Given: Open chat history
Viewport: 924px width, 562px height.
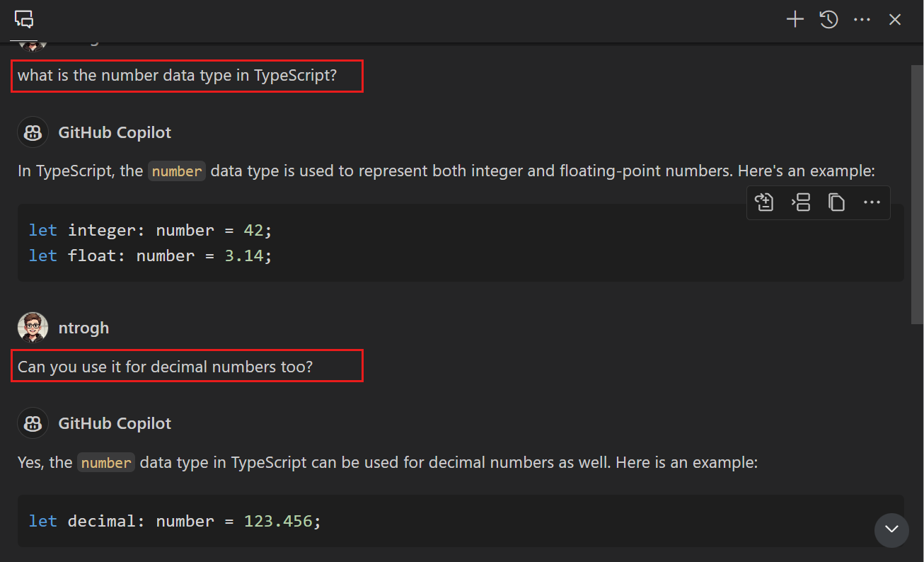Looking at the screenshot, I should point(828,20).
